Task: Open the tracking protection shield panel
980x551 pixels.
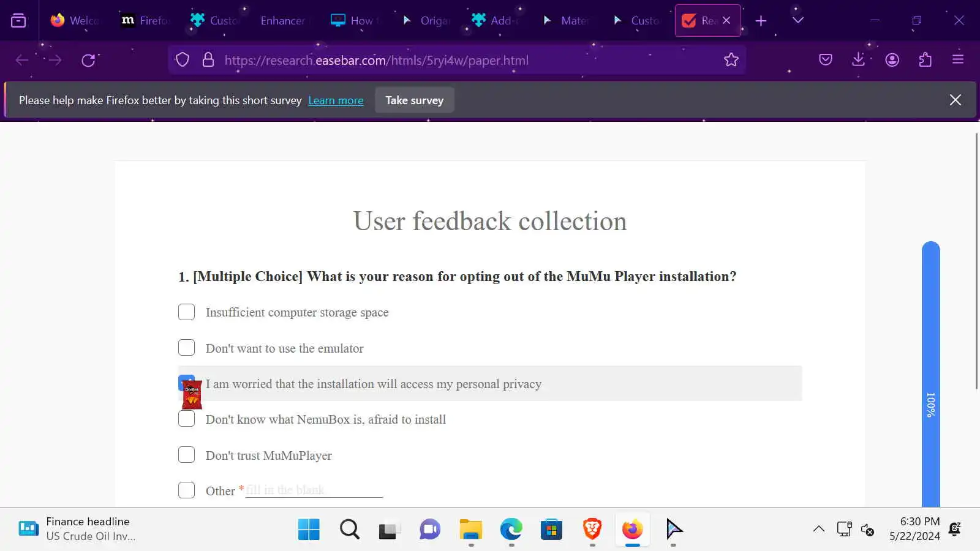Action: click(x=183, y=60)
